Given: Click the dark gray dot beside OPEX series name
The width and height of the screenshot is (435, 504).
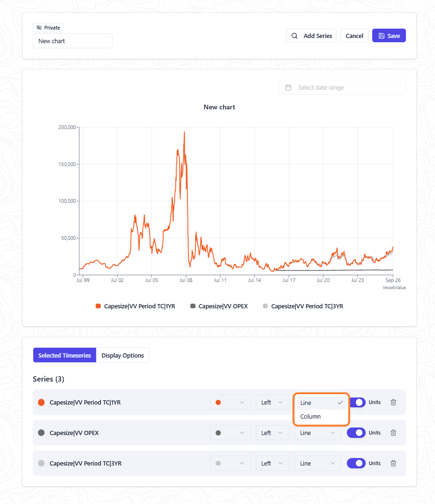Looking at the screenshot, I should [41, 433].
